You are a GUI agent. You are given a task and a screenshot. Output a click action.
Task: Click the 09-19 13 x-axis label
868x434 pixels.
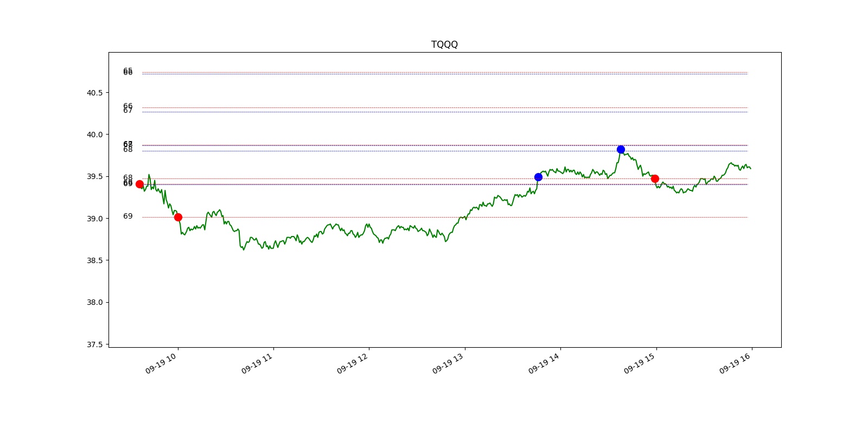click(x=449, y=363)
